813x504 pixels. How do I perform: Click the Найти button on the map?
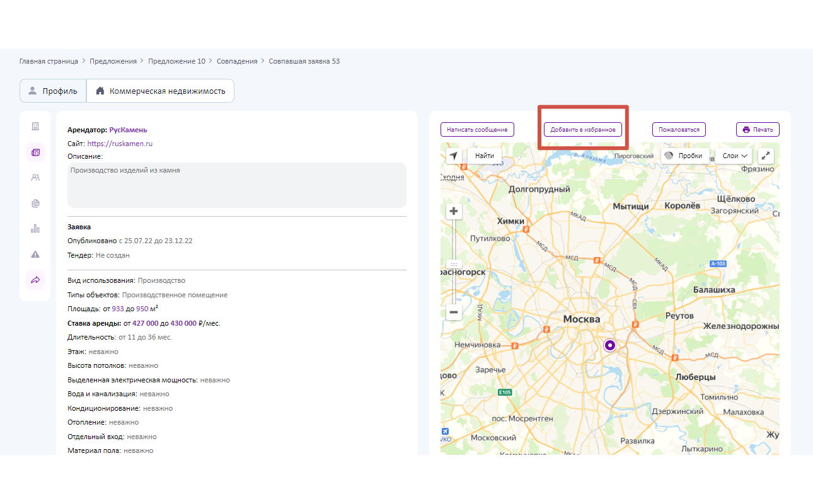pyautogui.click(x=485, y=156)
